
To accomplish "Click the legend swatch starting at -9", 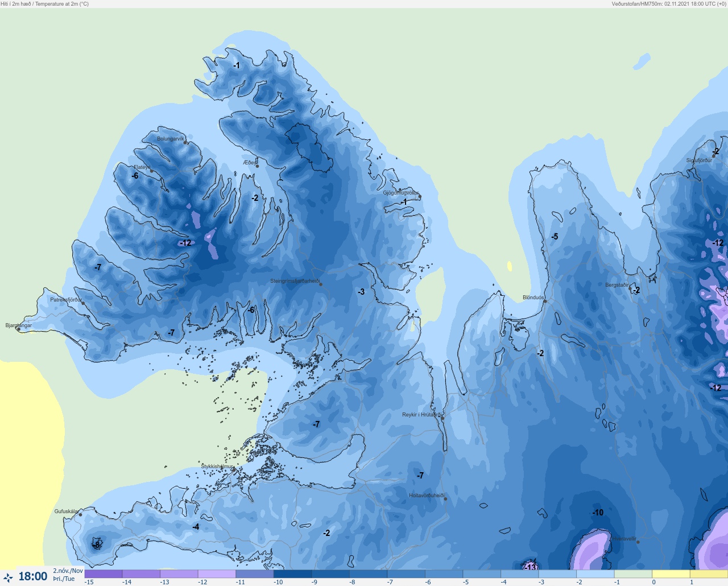I will pos(330,574).
